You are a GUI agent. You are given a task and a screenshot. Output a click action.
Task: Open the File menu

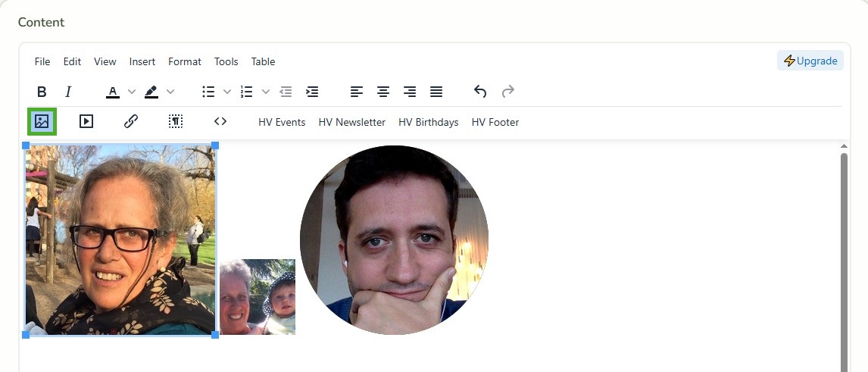coord(42,61)
